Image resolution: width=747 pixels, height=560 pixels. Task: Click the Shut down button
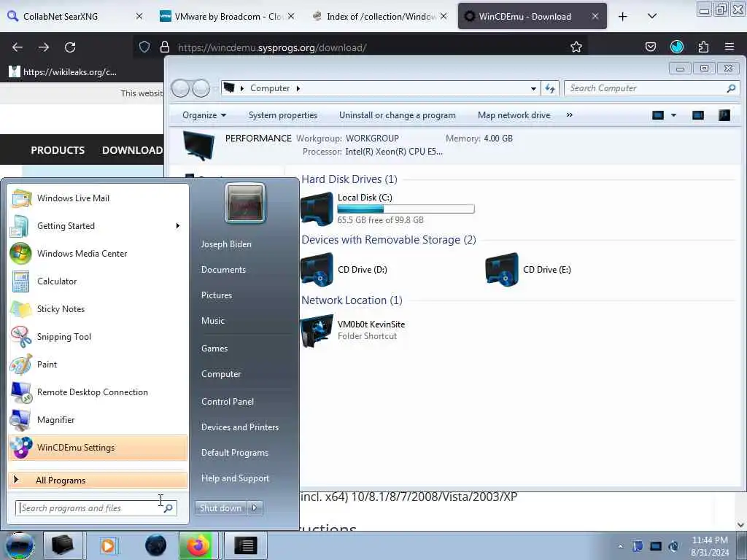pyautogui.click(x=220, y=508)
